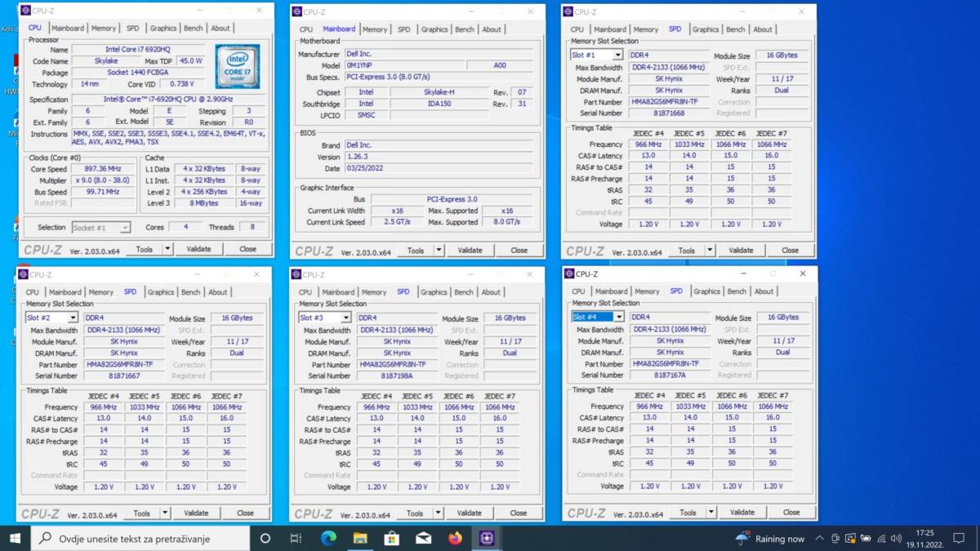Screen dimensions: 980x551
Task: Click the CPU-Z title bar icon of the Slot #4 window
Action: [568, 274]
